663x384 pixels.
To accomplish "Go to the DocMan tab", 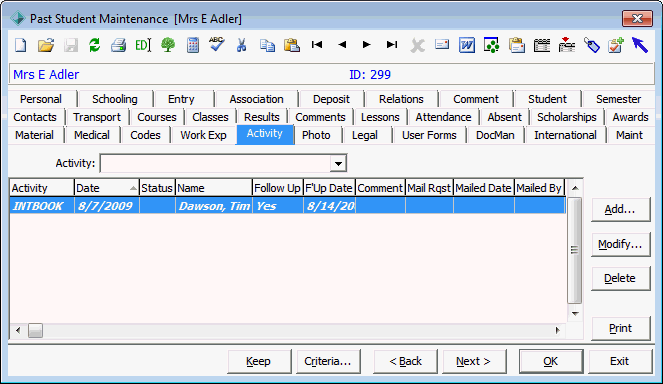I will [x=495, y=135].
